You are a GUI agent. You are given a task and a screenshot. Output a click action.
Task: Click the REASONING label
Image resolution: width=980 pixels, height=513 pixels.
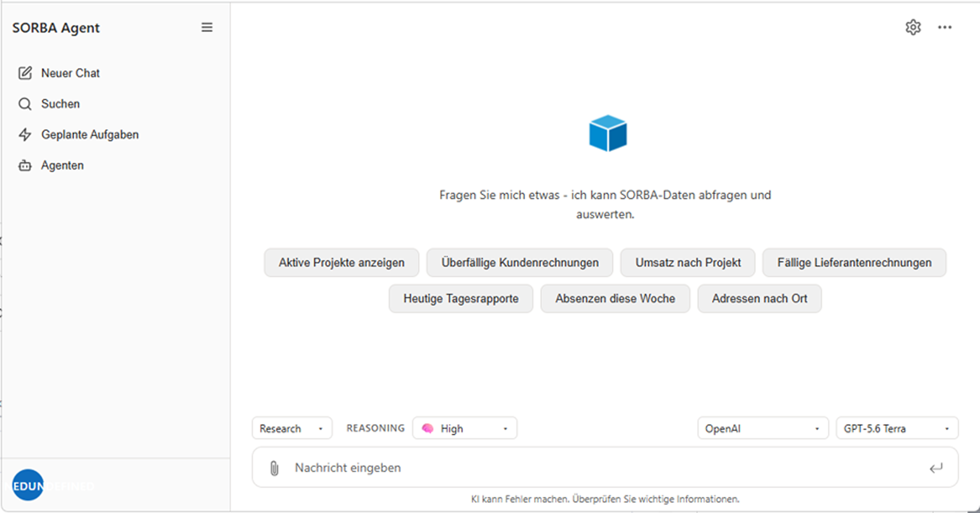tap(375, 428)
